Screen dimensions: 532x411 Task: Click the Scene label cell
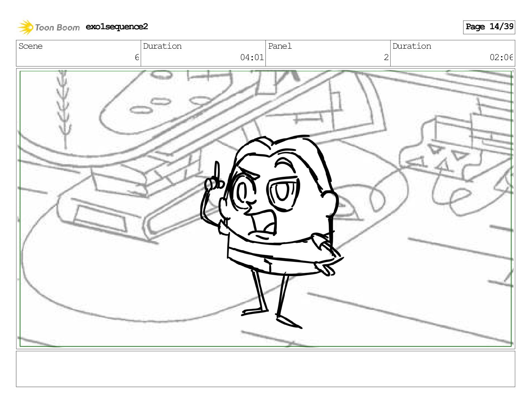click(79, 53)
